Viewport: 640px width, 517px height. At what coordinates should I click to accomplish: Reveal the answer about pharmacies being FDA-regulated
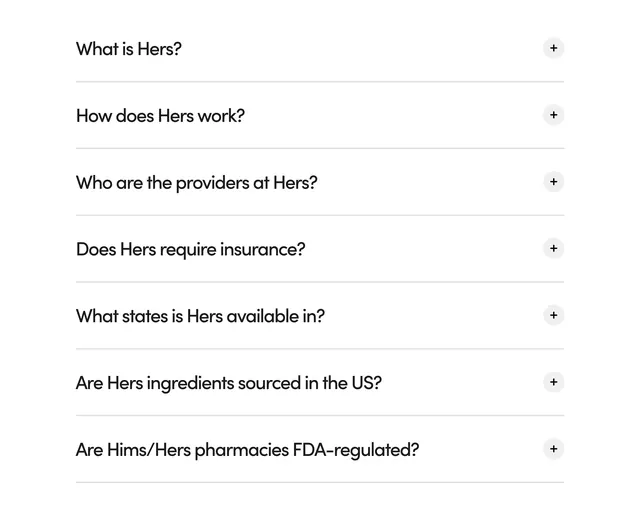click(x=320, y=450)
